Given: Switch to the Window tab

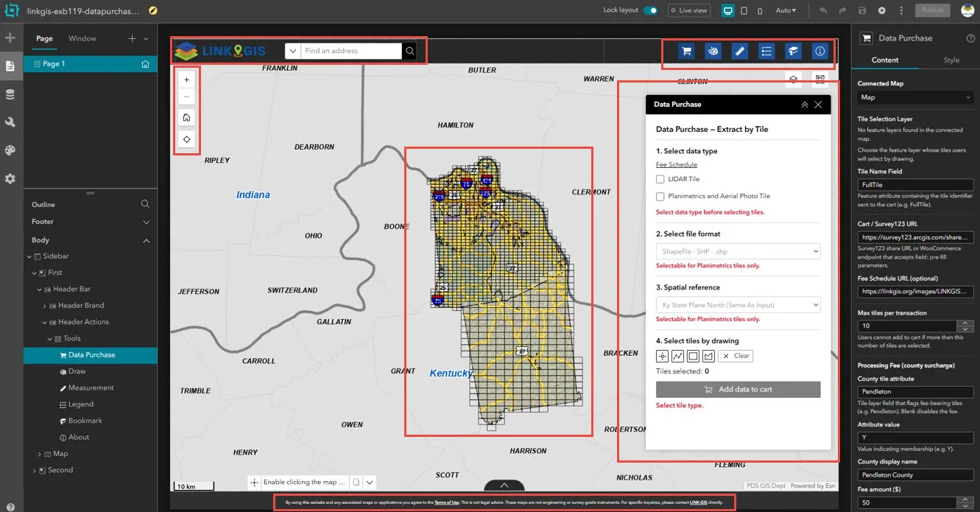Looking at the screenshot, I should click(82, 38).
